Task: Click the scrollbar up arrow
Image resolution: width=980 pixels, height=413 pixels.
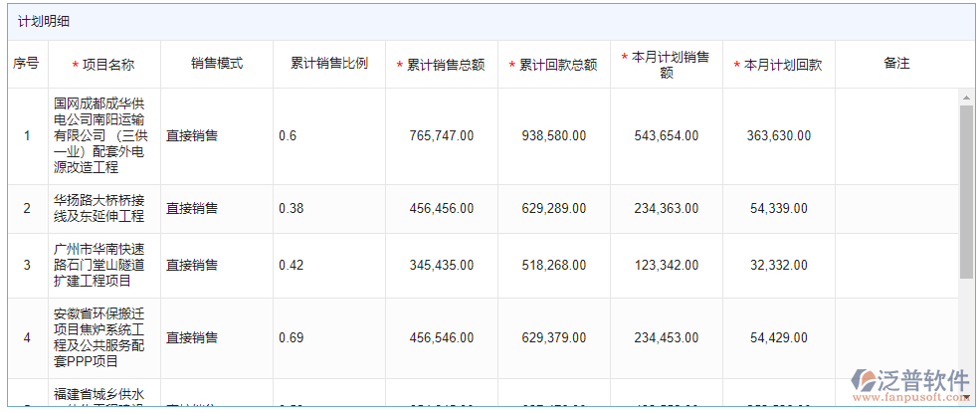Action: (x=965, y=98)
